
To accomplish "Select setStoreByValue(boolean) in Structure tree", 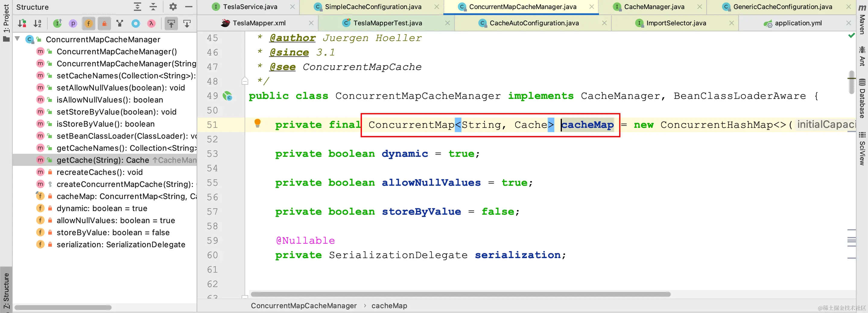I will point(116,112).
